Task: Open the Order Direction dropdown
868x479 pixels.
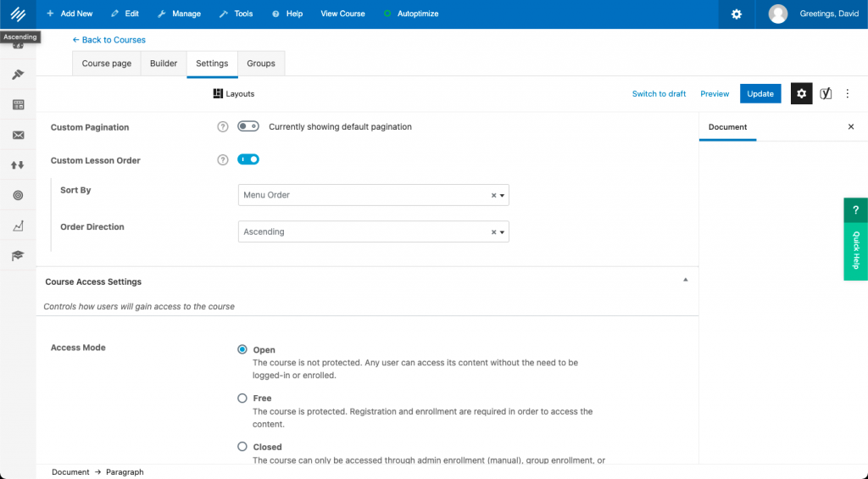Action: (373, 231)
